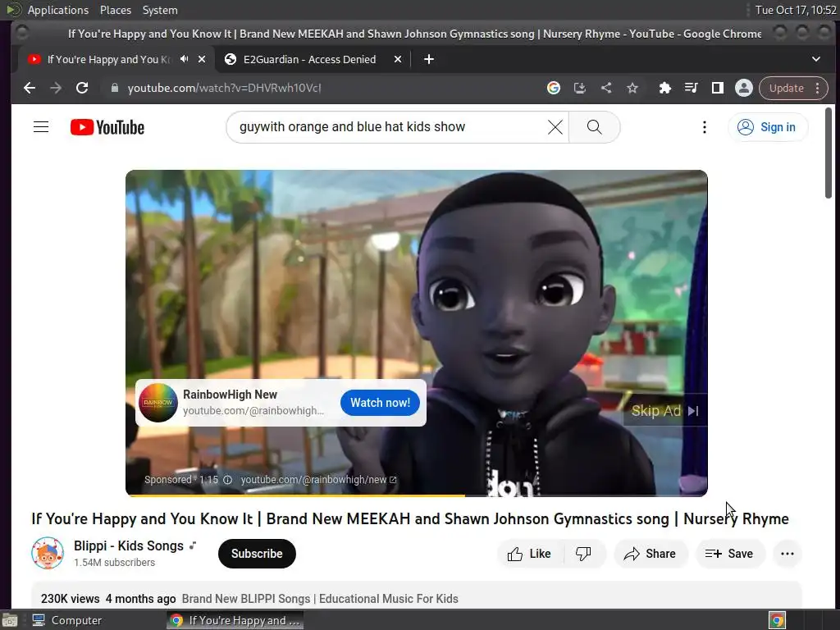Open the Applications menu
Screen dimensions: 840x630
click(x=58, y=10)
